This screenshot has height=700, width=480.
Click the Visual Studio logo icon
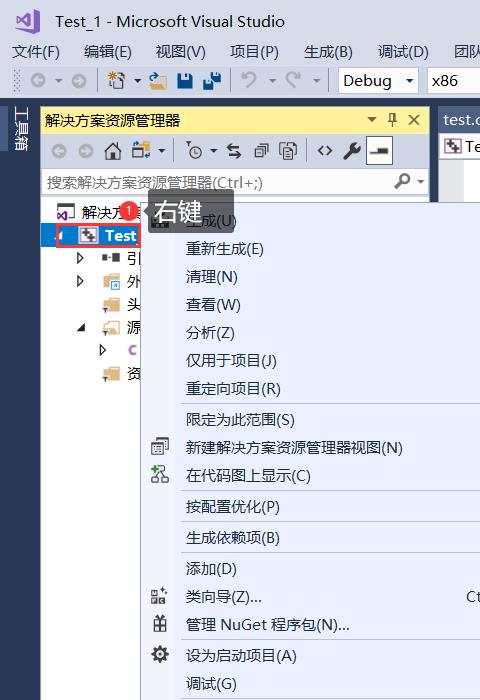pyautogui.click(x=28, y=21)
